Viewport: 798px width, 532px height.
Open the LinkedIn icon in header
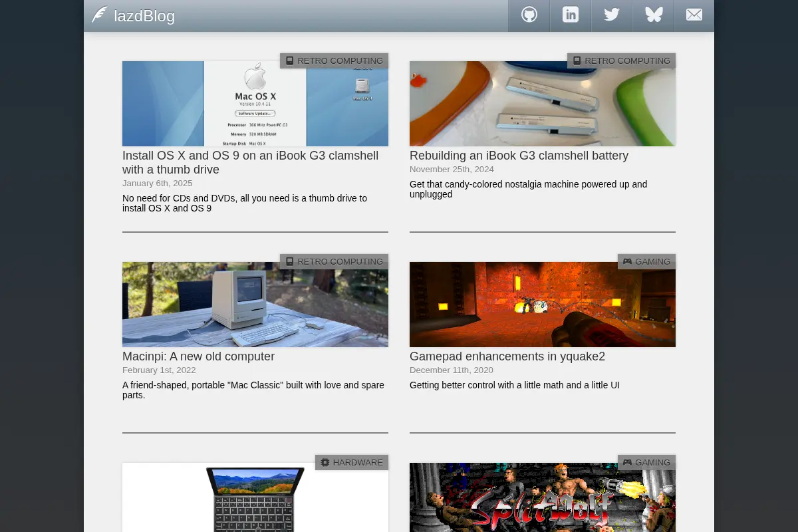pos(571,15)
